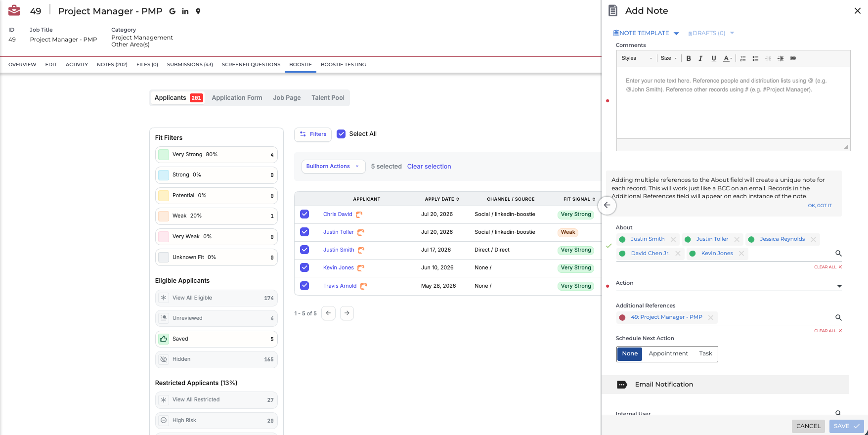Open the Bullhorn Actions dropdown
The image size is (868, 435).
333,167
